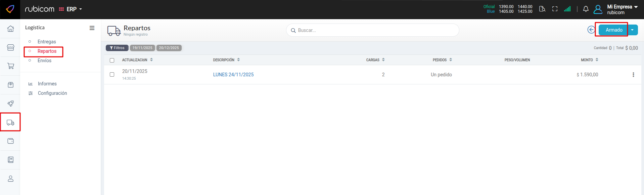Click the back arrow circle icon
Screen dimensions: 644x195
(591, 30)
